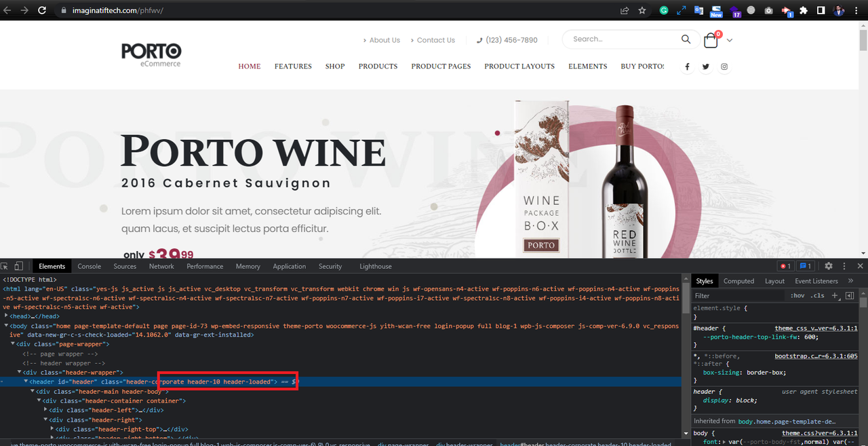868x446 pixels.
Task: Open the Grammarly extension
Action: (x=664, y=11)
